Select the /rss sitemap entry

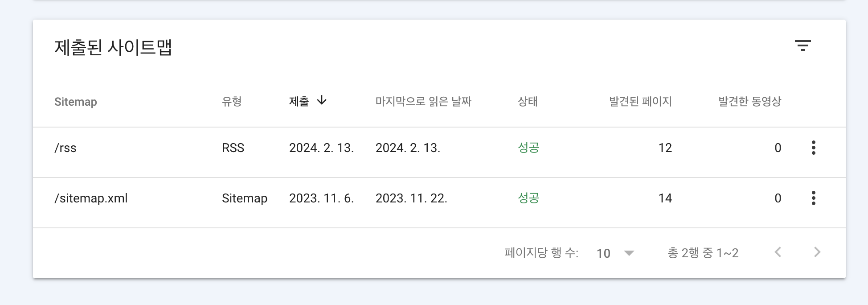pyautogui.click(x=66, y=148)
